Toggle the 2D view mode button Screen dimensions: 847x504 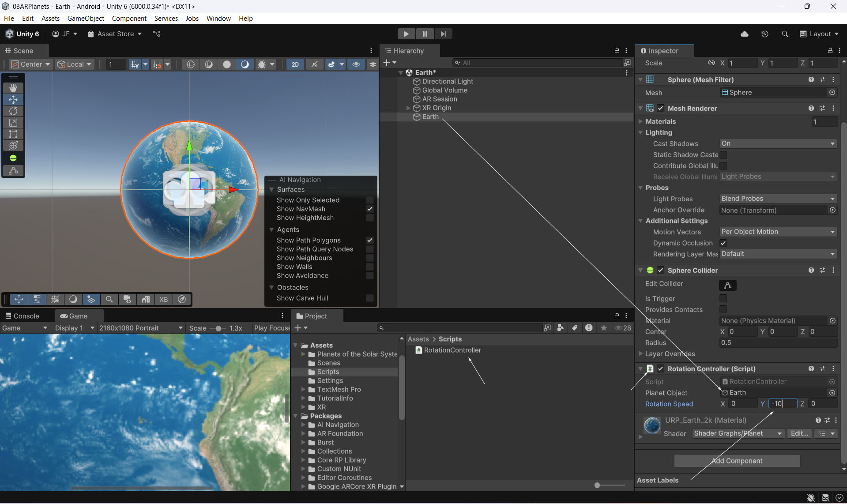(x=295, y=64)
